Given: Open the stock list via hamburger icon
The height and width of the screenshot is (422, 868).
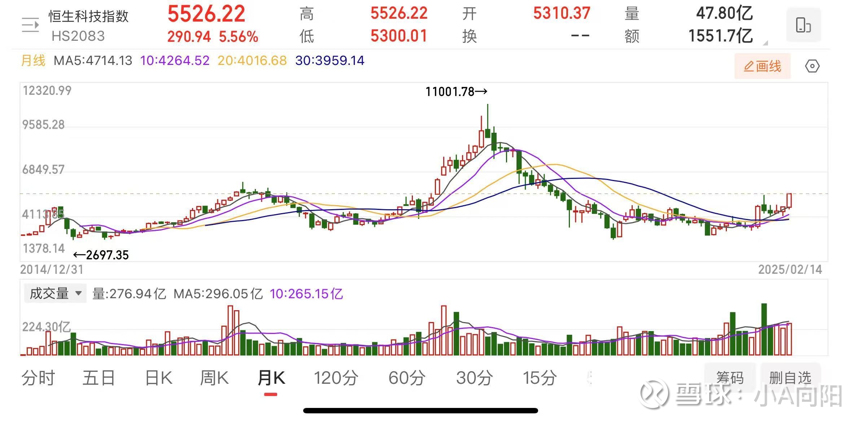Looking at the screenshot, I should [x=30, y=25].
